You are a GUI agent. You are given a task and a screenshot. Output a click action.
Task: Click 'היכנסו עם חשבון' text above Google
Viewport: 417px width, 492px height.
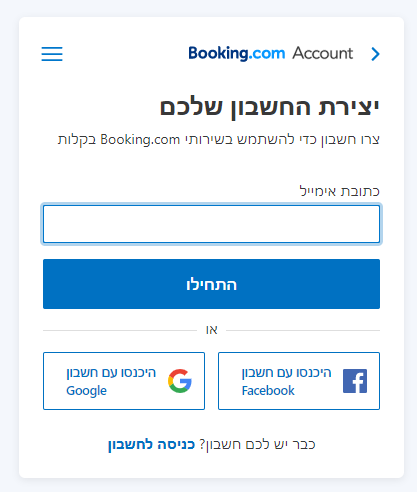[111, 373]
